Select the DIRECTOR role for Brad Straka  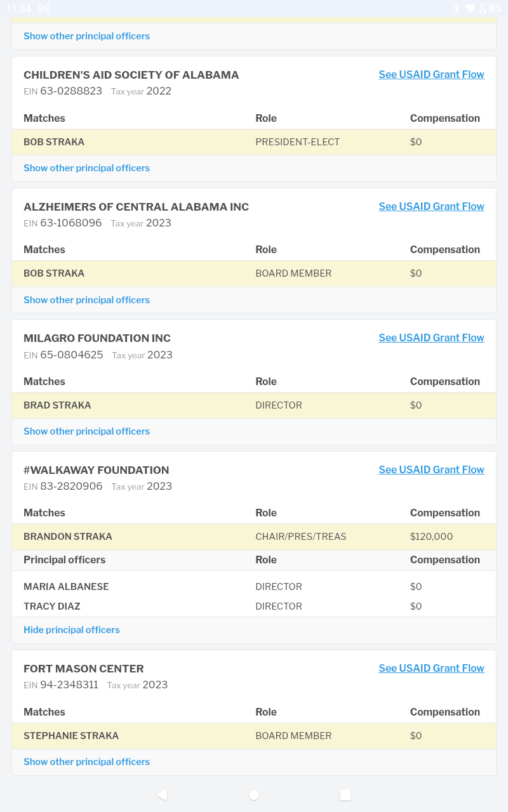tap(279, 405)
